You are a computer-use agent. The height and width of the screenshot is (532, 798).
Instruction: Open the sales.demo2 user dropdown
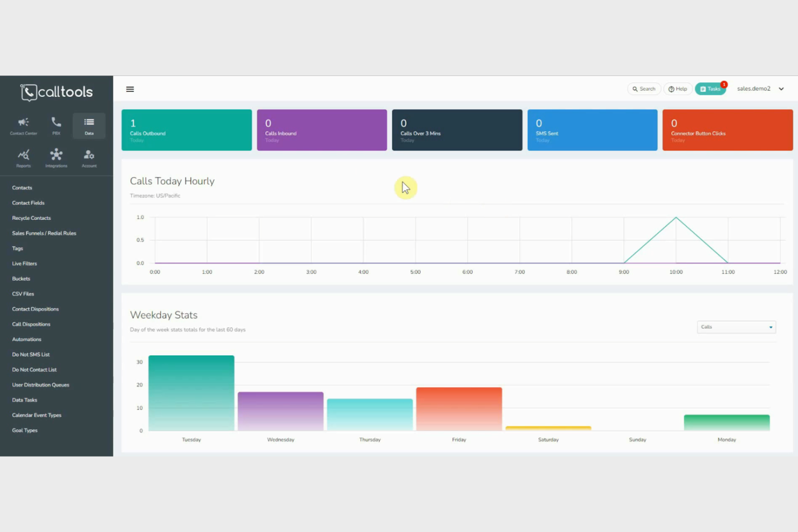tap(760, 88)
